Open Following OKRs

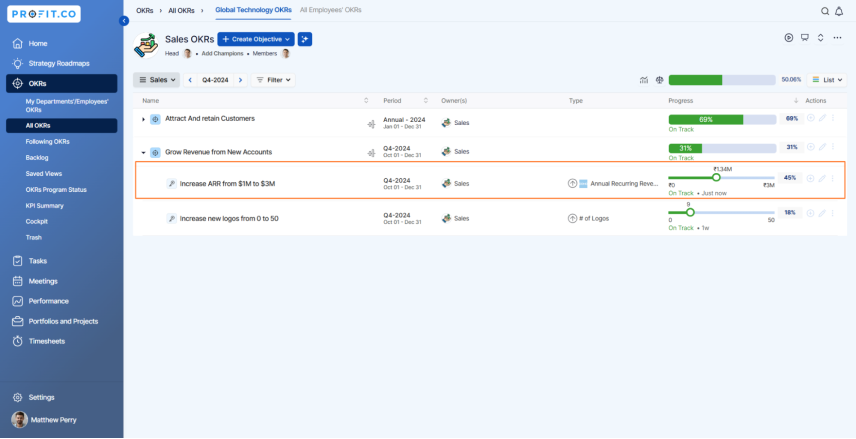point(47,141)
